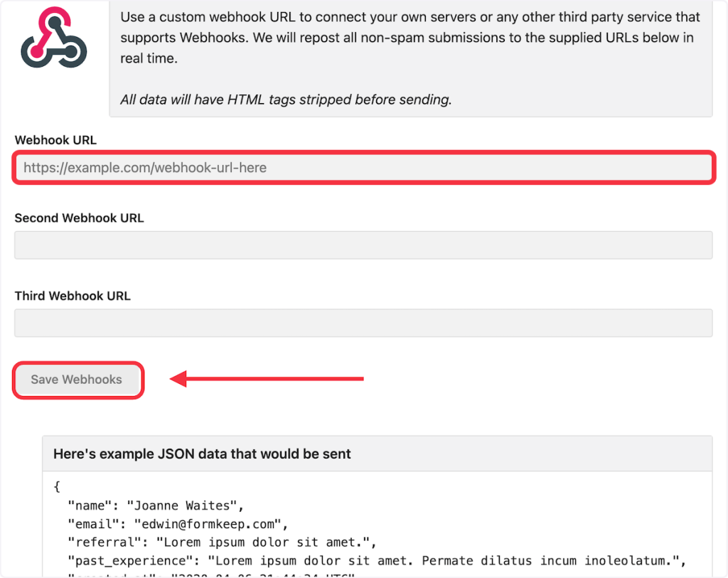The image size is (728, 578).
Task: Click the edwin@formkeep.com email value
Action: tap(212, 525)
